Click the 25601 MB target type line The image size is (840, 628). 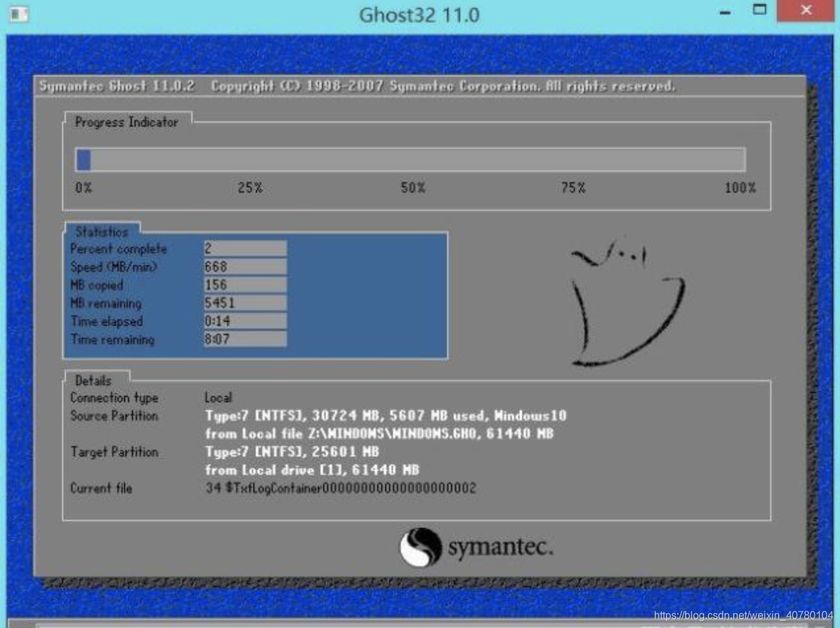[292, 453]
